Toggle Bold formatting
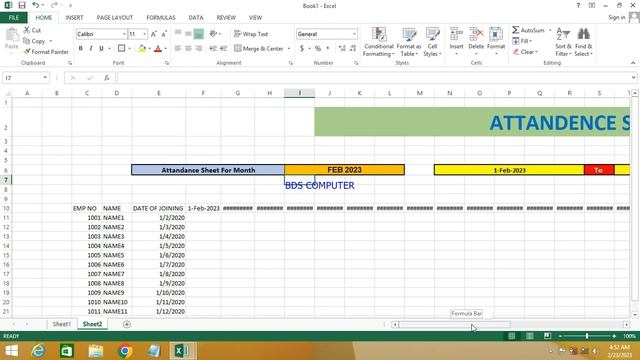 81,49
